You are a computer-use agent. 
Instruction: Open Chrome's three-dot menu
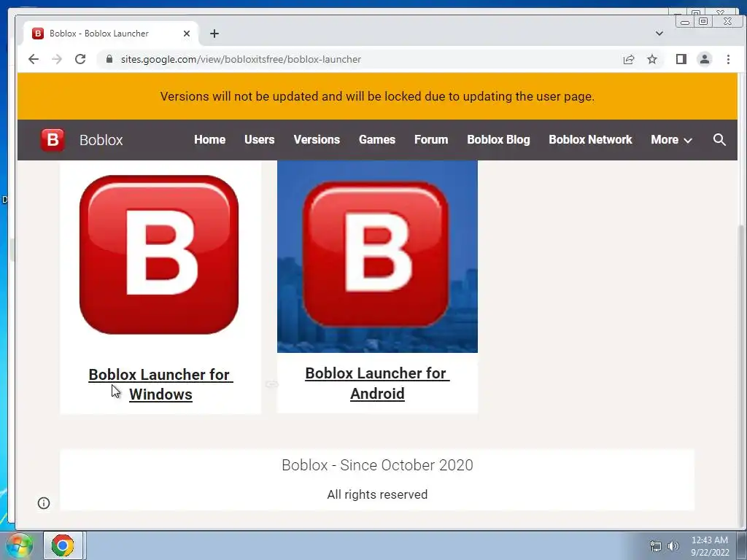pyautogui.click(x=728, y=59)
